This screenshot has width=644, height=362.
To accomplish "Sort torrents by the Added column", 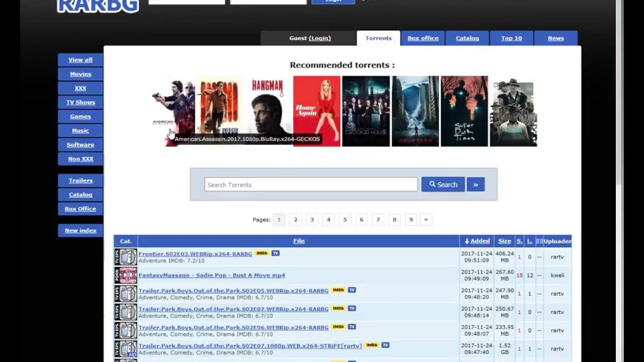I will [x=477, y=241].
